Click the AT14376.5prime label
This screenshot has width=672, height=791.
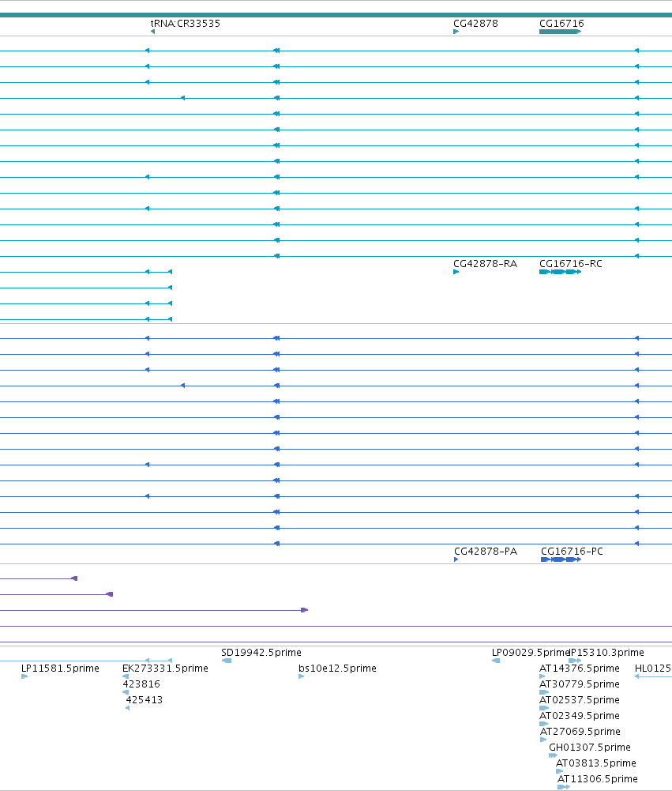pyautogui.click(x=580, y=668)
